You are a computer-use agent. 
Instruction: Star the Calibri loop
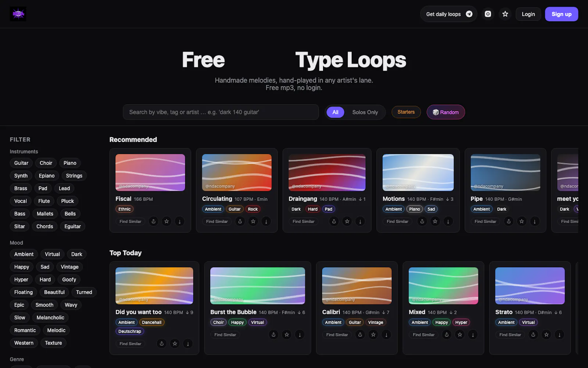coord(373,335)
